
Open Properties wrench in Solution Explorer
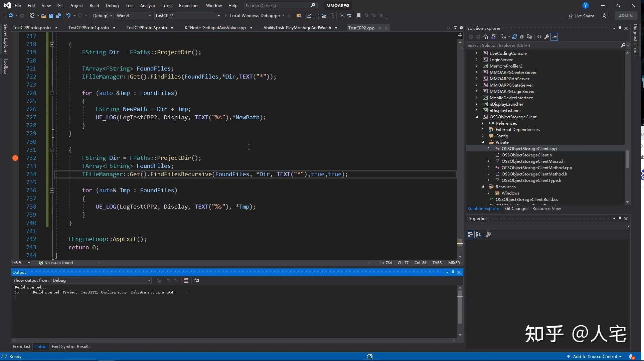(547, 37)
